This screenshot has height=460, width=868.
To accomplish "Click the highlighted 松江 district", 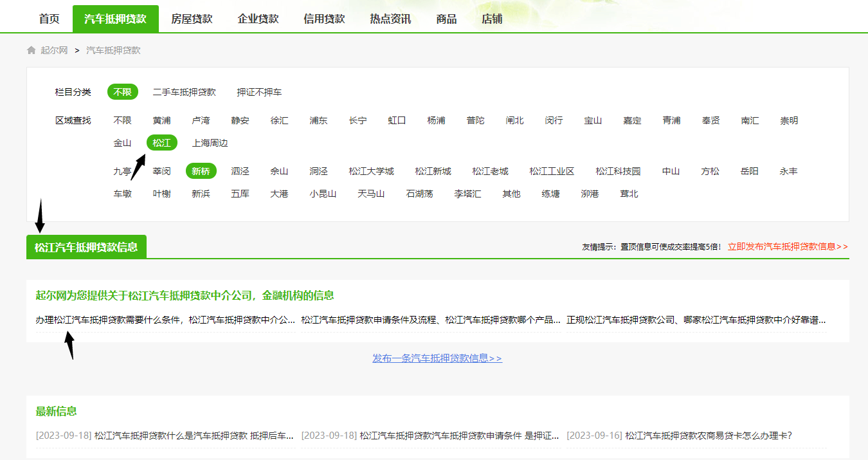I will [x=162, y=143].
